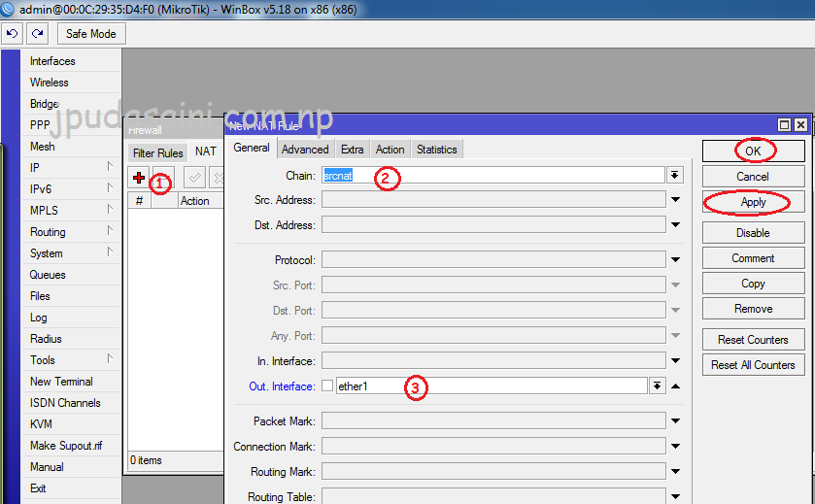Click the undo arrow in WinBox toolbar
This screenshot has width=815, height=504.
(12, 34)
